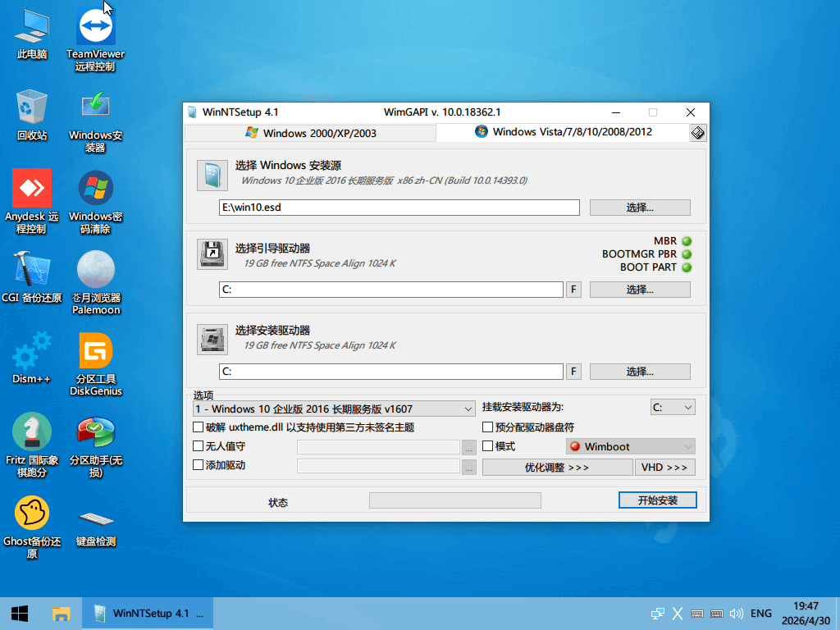Click the first keyboard tray icon
The height and width of the screenshot is (630, 840).
coord(697,614)
